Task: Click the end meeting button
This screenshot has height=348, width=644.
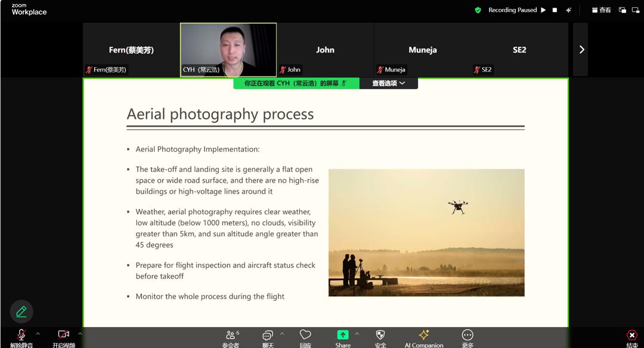Action: point(632,336)
